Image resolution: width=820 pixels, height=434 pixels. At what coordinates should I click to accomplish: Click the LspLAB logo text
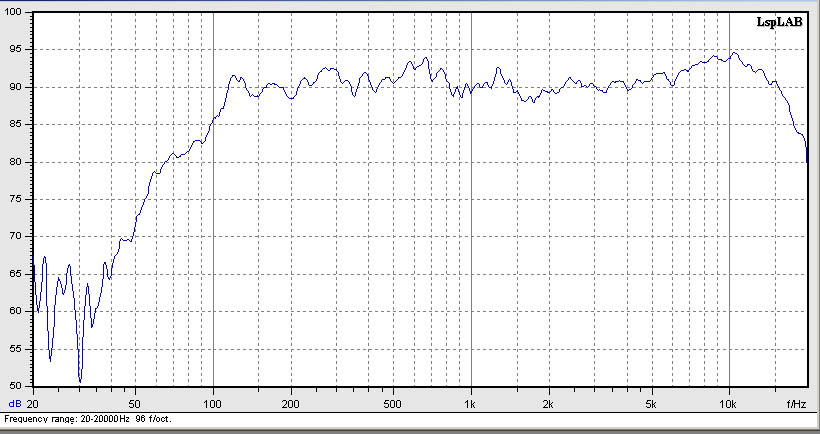(779, 22)
